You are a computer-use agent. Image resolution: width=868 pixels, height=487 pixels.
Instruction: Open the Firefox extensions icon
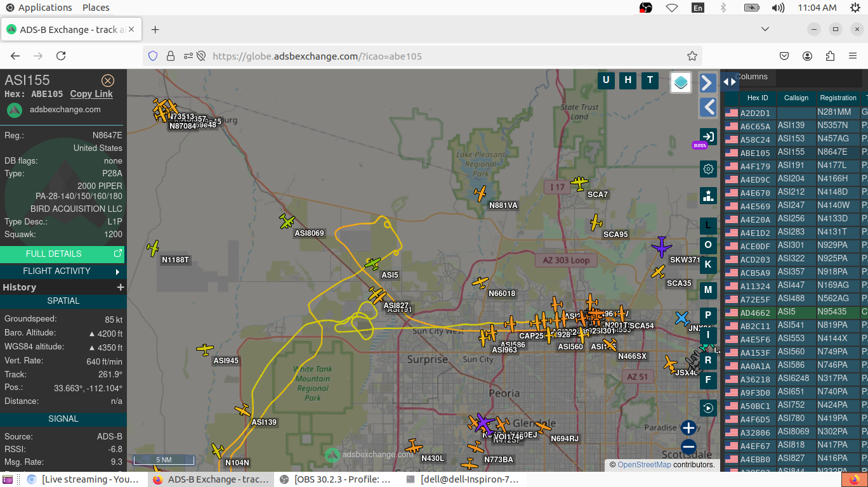coord(831,56)
